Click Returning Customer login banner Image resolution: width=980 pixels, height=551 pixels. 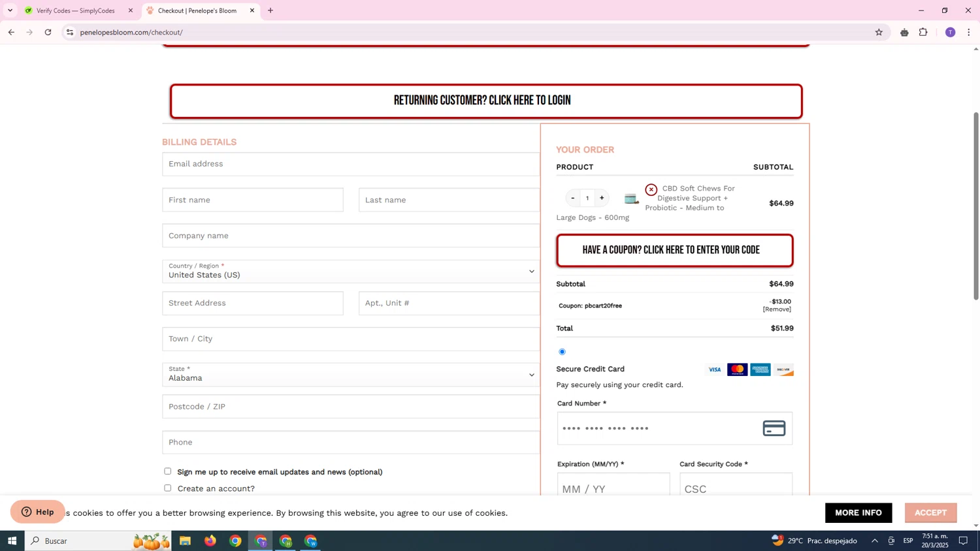pyautogui.click(x=486, y=101)
